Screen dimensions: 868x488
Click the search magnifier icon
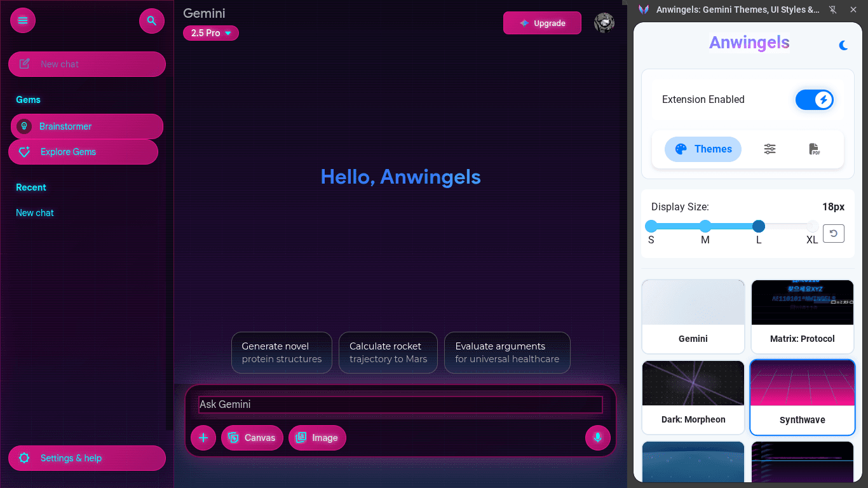pyautogui.click(x=151, y=21)
